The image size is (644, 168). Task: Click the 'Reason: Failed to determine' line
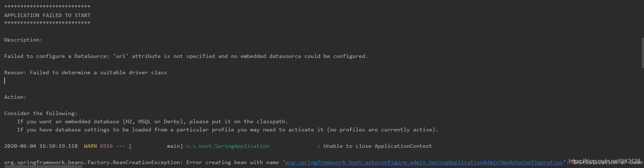(x=86, y=72)
